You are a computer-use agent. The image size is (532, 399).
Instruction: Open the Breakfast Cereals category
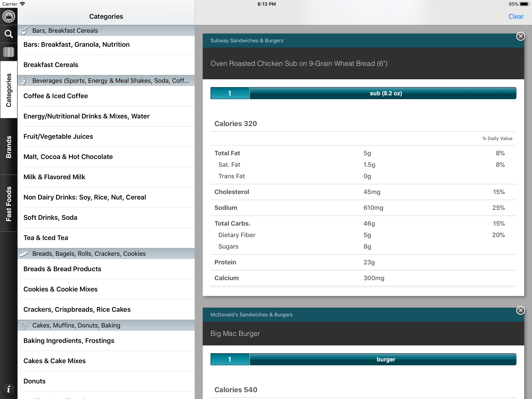(x=106, y=65)
